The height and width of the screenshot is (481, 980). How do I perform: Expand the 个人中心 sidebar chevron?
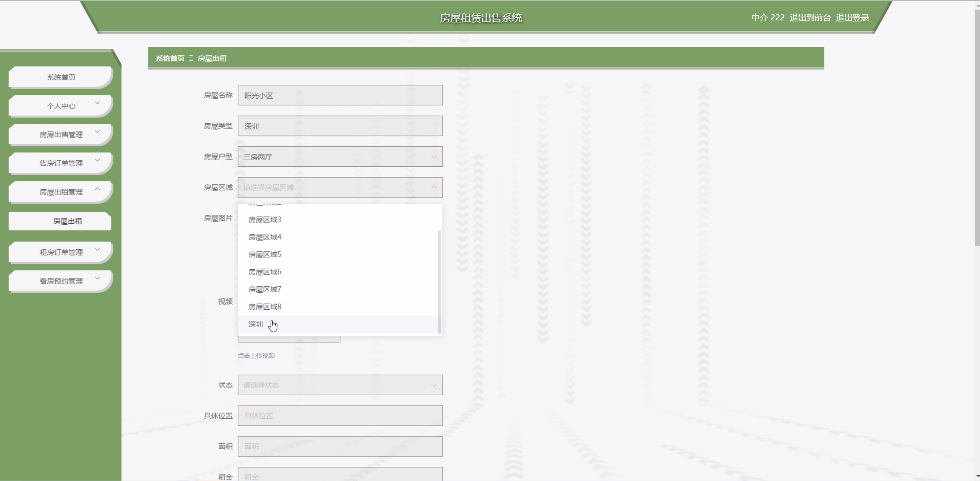(x=97, y=103)
